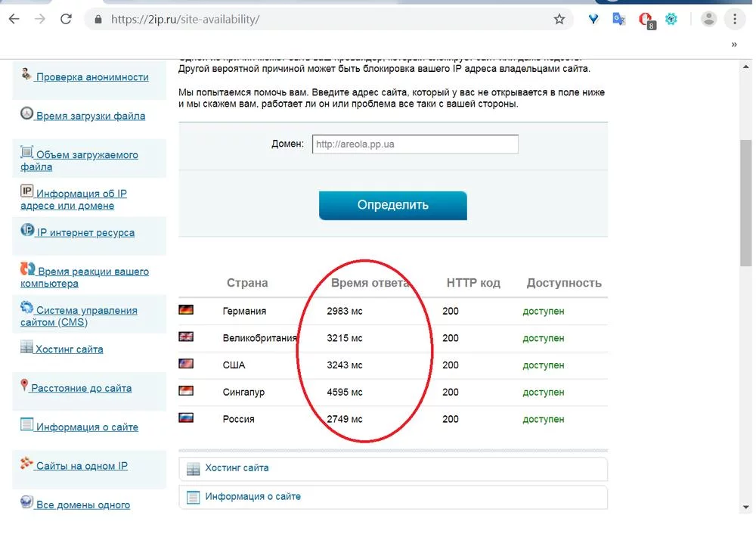
Task: Click the Germany flag icon
Action: [x=186, y=310]
